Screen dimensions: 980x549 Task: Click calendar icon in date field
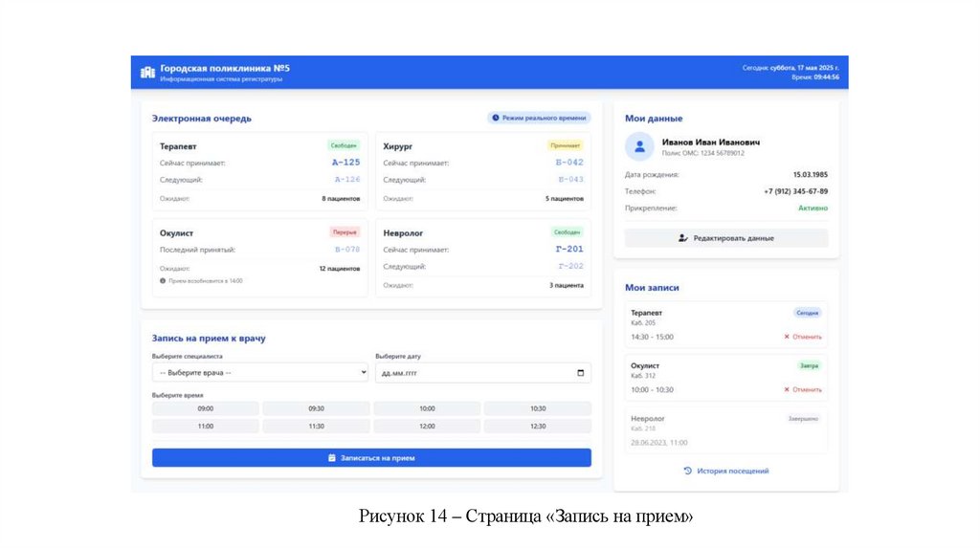click(581, 373)
